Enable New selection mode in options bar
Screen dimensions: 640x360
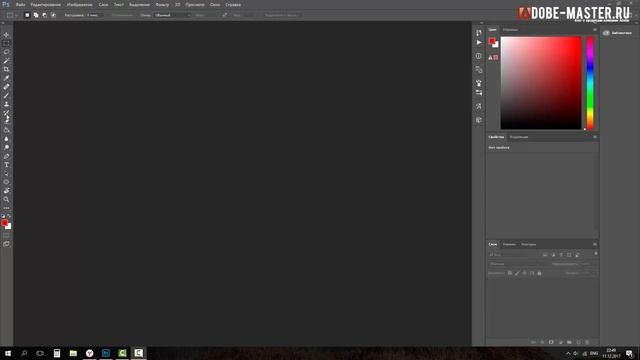tap(27, 15)
